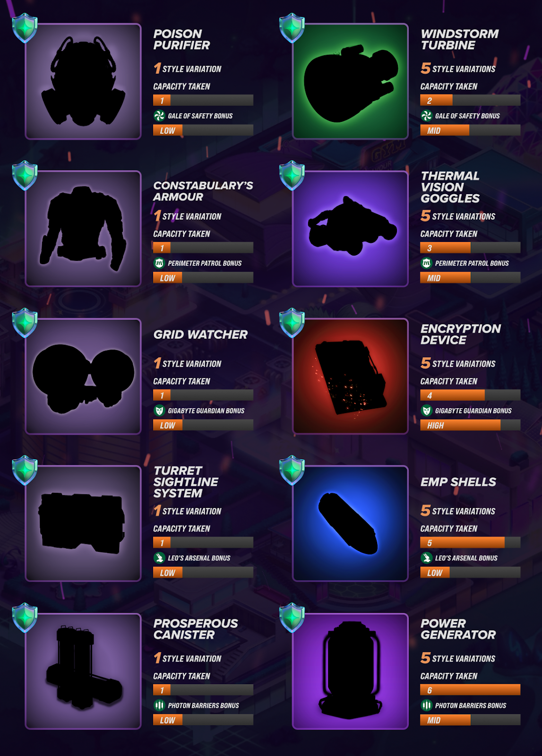Click the Gale of Safety icon under Windstorm Turbine
The width and height of the screenshot is (542, 756).
[x=426, y=116]
